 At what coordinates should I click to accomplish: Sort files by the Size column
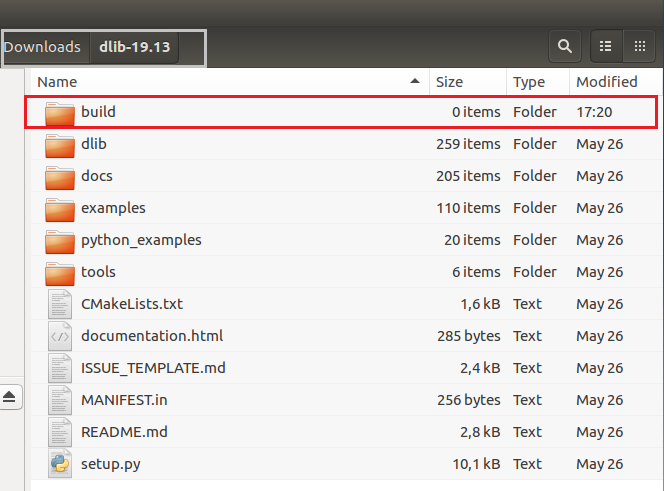[x=449, y=82]
